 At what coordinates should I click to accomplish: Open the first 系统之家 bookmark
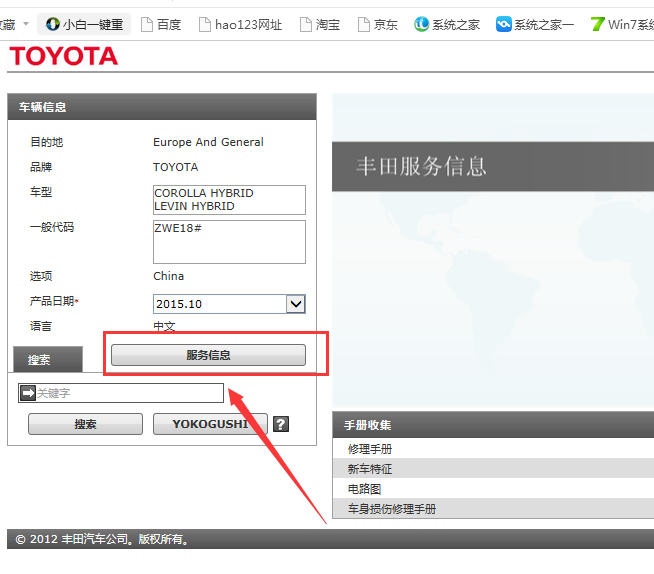tap(446, 25)
